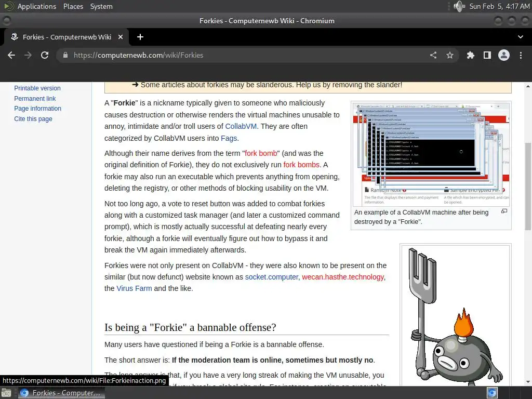Click the page vertical scrollbar thumb
532x399 pixels.
[528, 187]
